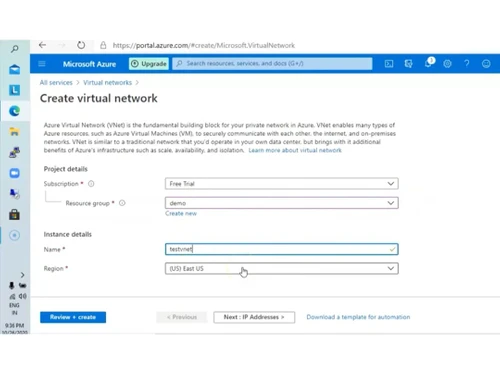
Task: Open Cloud Shell from the header
Action: coord(389,64)
